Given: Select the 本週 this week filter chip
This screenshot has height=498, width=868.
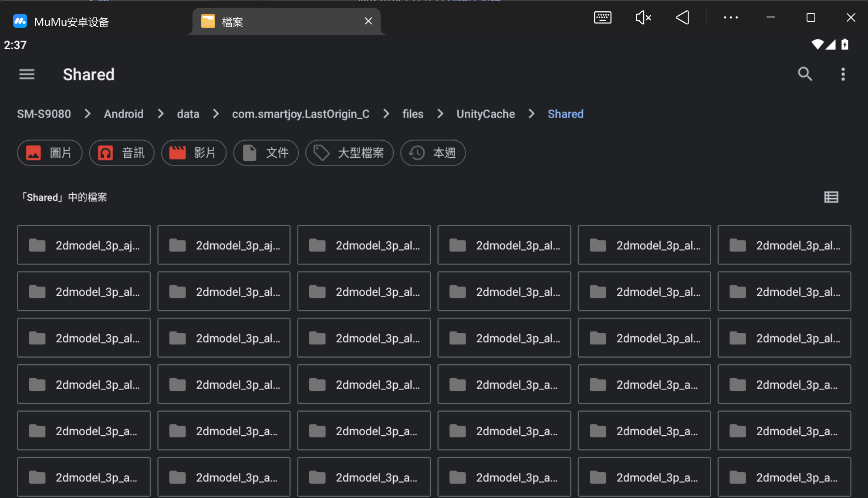Looking at the screenshot, I should pos(433,153).
